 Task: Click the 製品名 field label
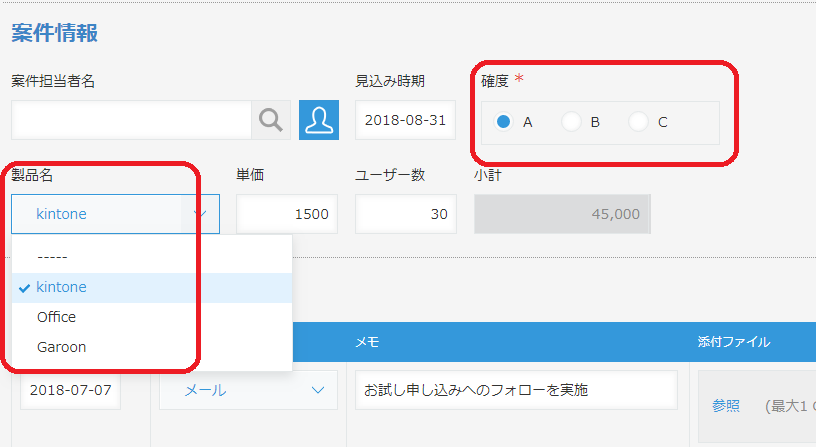coord(32,175)
